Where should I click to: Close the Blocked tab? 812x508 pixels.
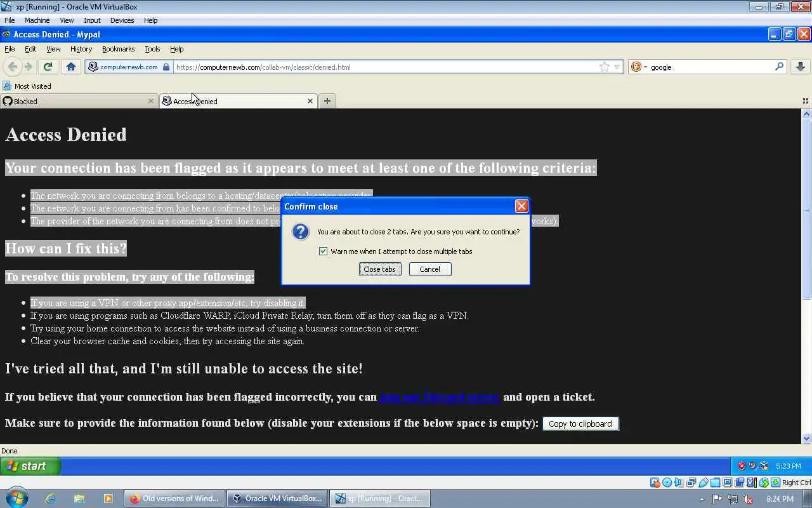(x=151, y=101)
